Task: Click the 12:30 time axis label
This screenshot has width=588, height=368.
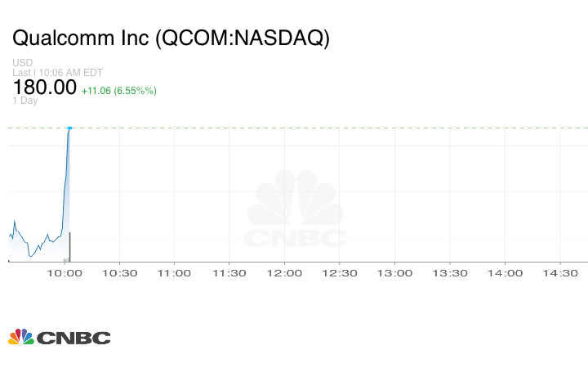Action: click(339, 273)
